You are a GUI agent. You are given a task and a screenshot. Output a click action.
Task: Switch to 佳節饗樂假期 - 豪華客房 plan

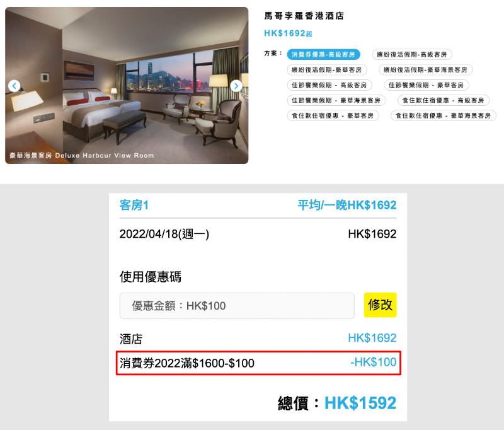click(427, 85)
